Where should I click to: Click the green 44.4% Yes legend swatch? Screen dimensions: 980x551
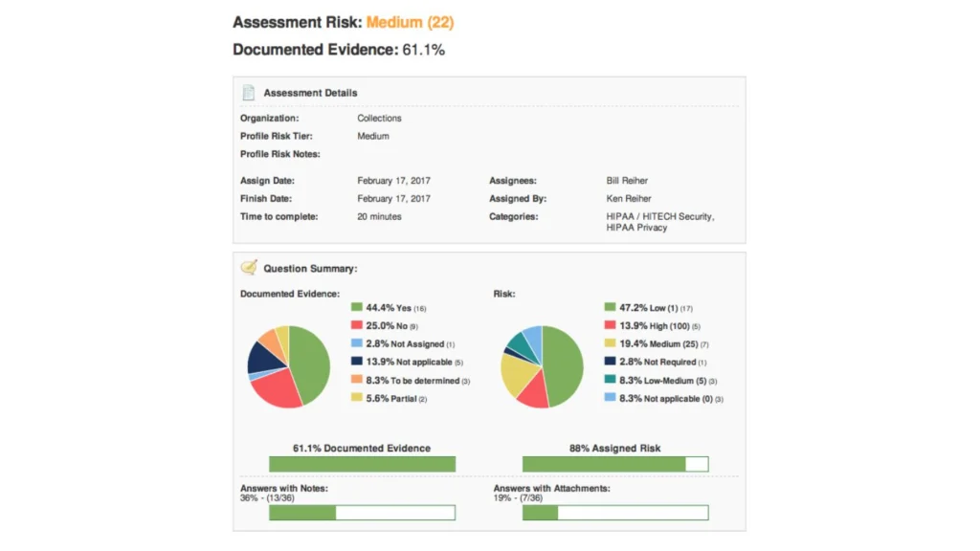click(357, 308)
